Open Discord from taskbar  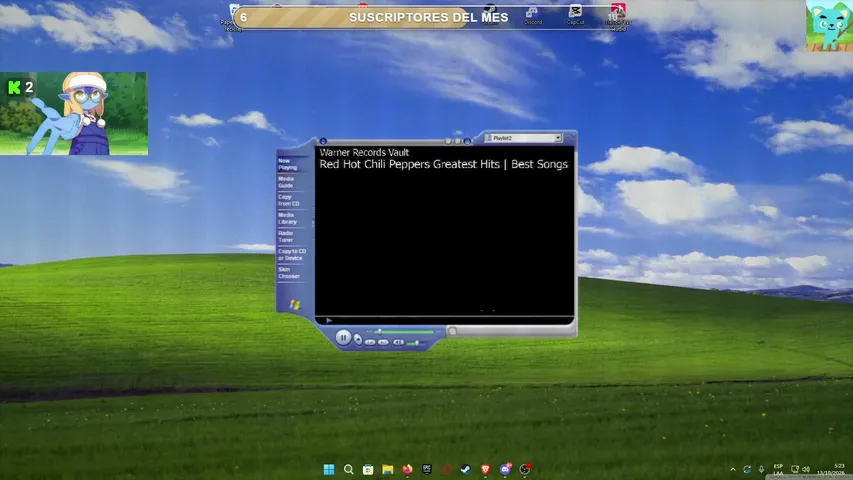pyautogui.click(x=505, y=469)
